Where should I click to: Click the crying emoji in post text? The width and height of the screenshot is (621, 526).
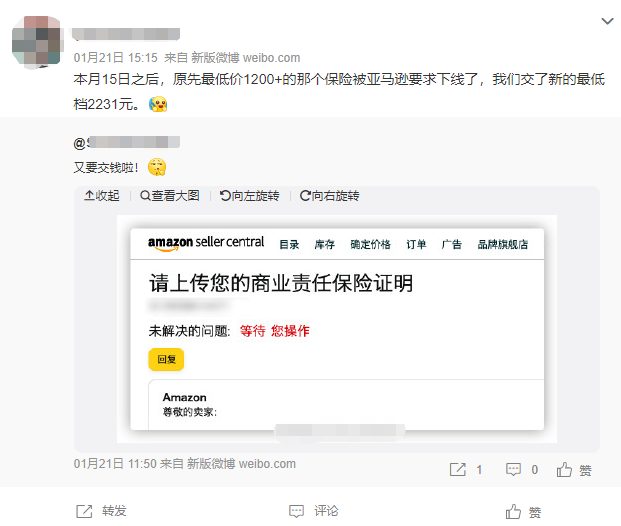pos(158,105)
